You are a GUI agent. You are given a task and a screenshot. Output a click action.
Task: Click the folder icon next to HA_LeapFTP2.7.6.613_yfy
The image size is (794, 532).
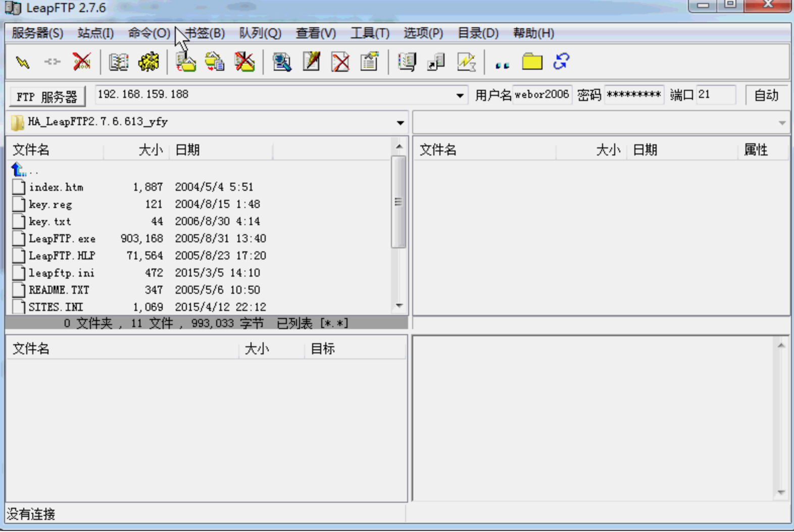[18, 122]
